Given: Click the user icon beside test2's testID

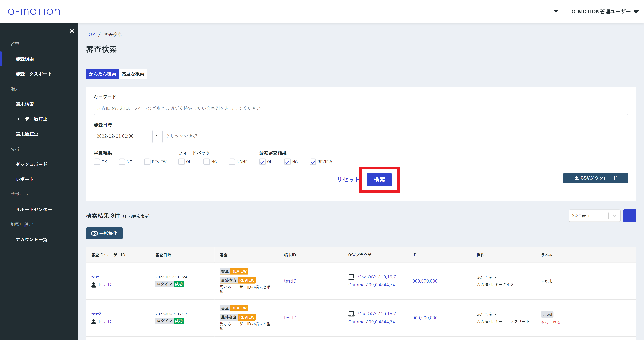Looking at the screenshot, I should [x=94, y=322].
